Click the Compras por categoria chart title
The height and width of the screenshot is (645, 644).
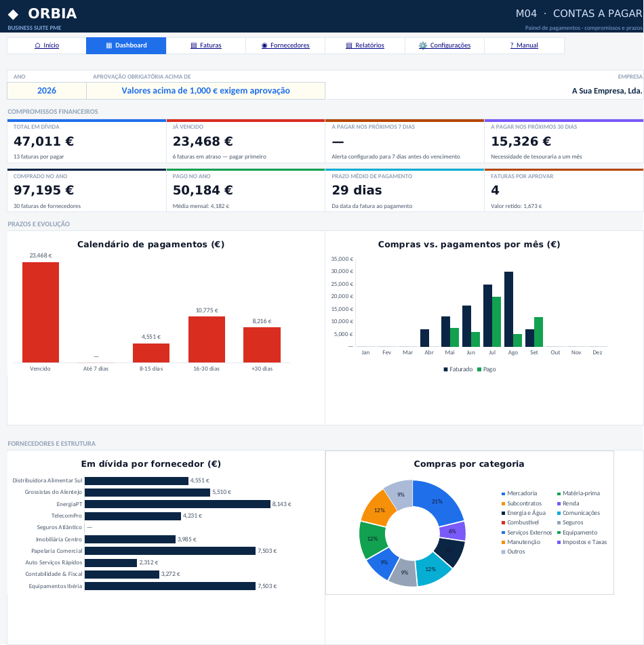(x=468, y=464)
